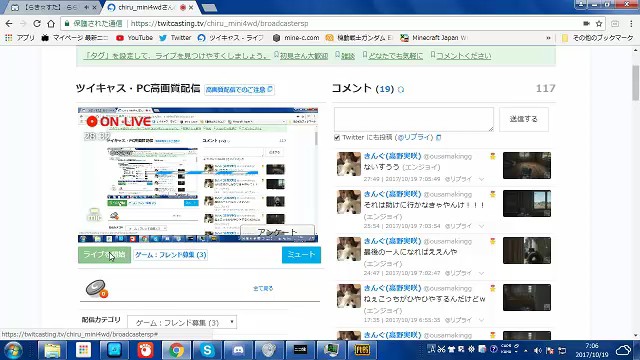Open the 高画質配信でのご注意 link
Screen dimensions: 640x360
(x=239, y=89)
